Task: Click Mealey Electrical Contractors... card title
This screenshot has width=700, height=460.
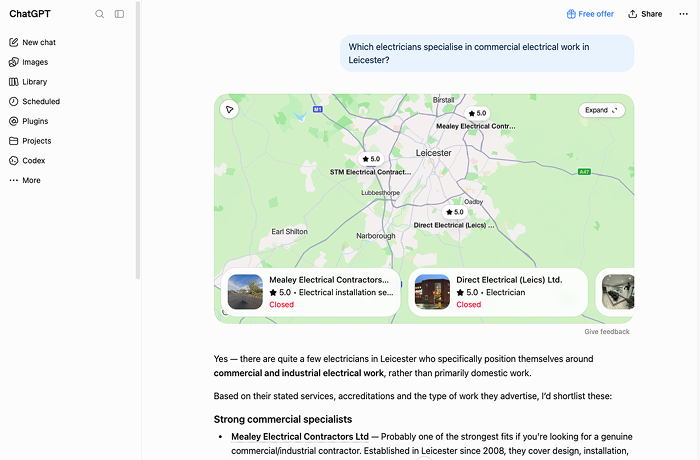Action: pyautogui.click(x=329, y=280)
